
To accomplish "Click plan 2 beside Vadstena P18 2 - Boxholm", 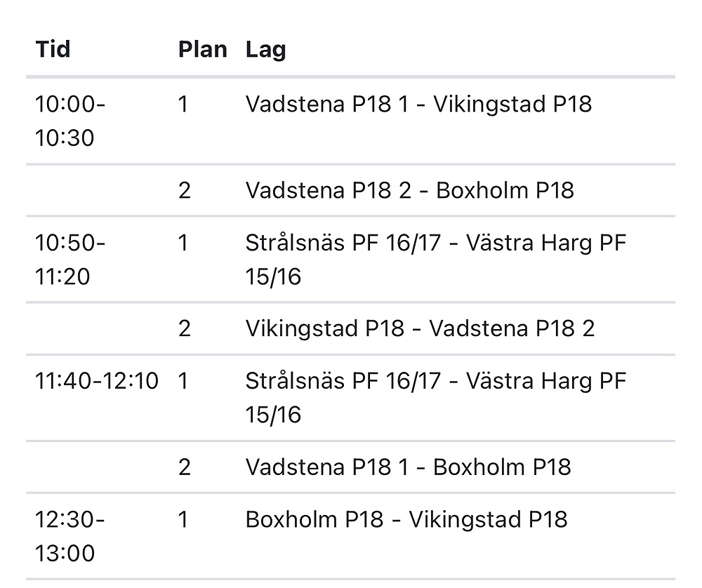I will 185,190.
